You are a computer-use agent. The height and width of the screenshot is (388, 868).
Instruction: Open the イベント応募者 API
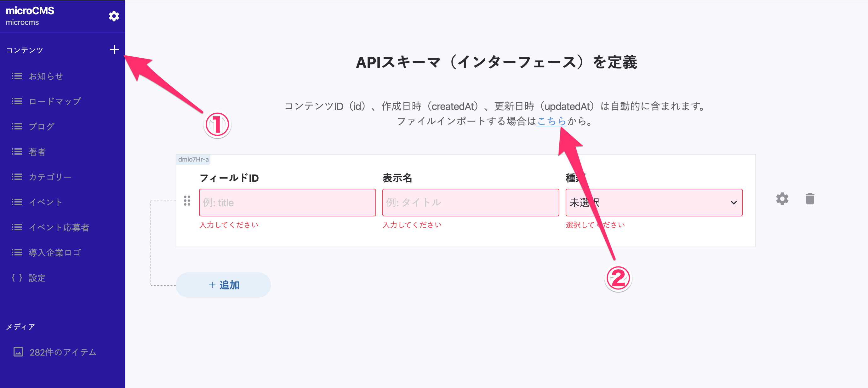click(59, 227)
